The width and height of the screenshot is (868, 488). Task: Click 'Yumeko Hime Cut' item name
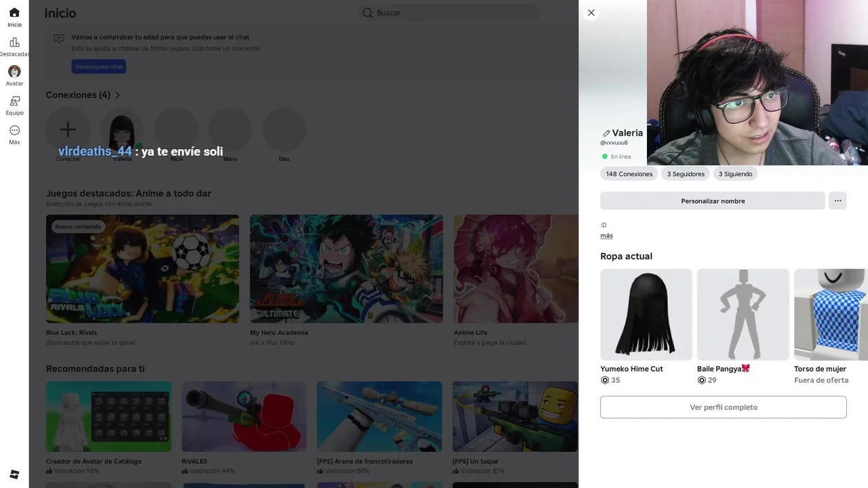(x=631, y=369)
